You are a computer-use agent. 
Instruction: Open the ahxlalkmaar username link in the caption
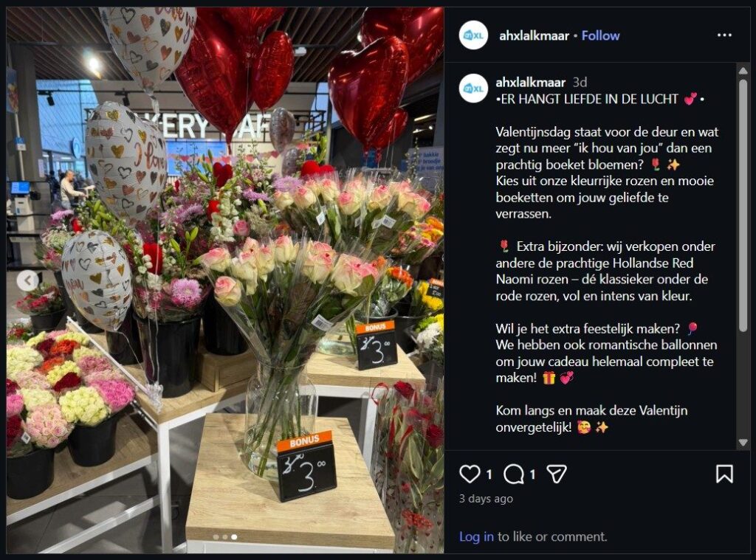530,83
